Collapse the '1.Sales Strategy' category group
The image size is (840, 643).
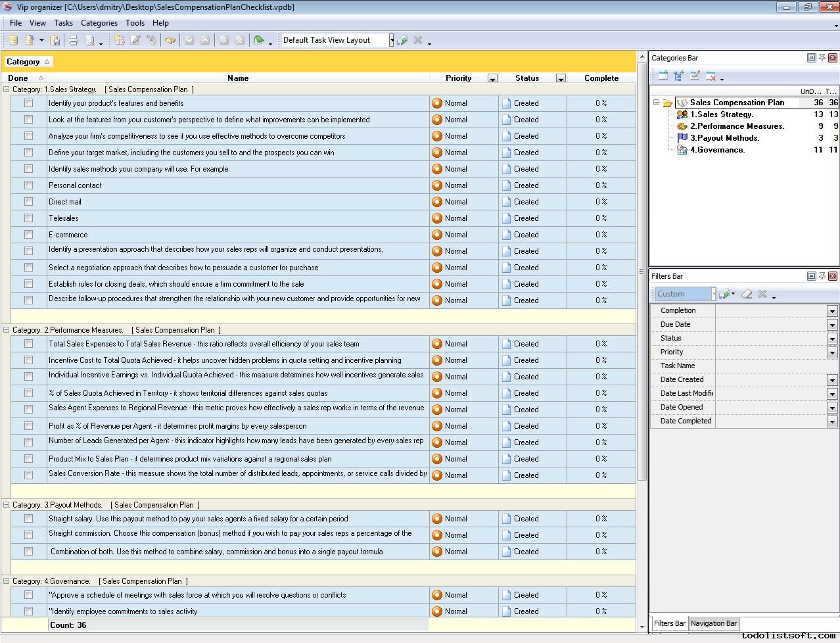pyautogui.click(x=7, y=89)
